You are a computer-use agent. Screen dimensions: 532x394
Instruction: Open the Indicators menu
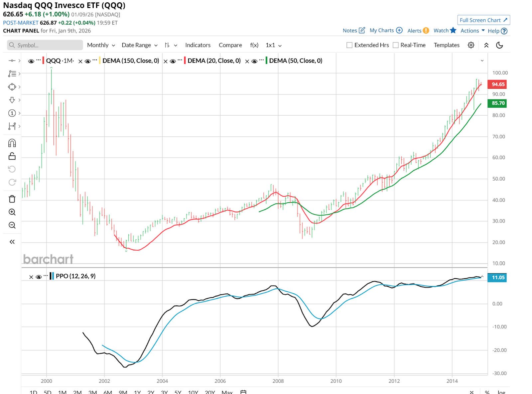(198, 45)
